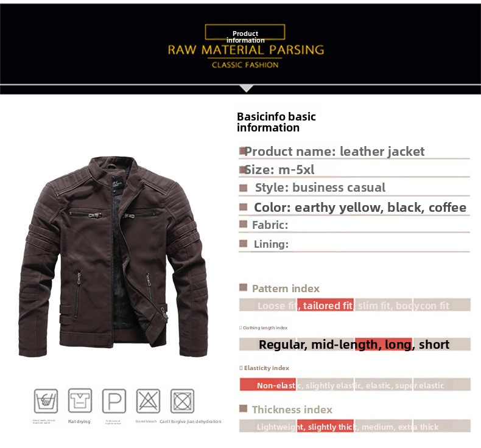Click the do not bleach triangle icon
481x448 pixels.
coord(148,401)
